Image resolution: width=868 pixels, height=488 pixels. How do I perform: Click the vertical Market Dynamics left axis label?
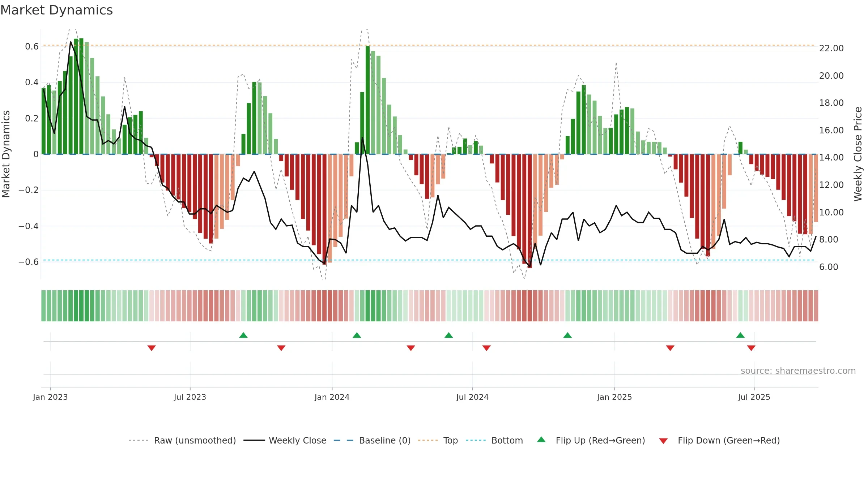(6, 154)
